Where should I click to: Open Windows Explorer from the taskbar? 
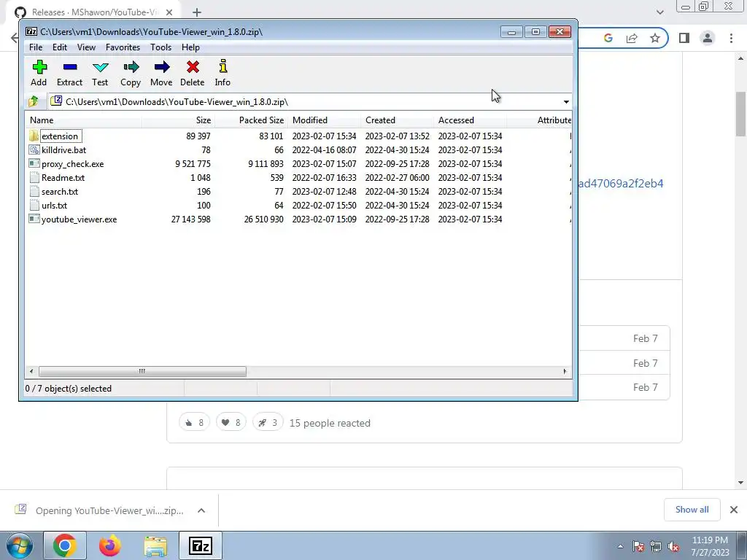tap(156, 545)
